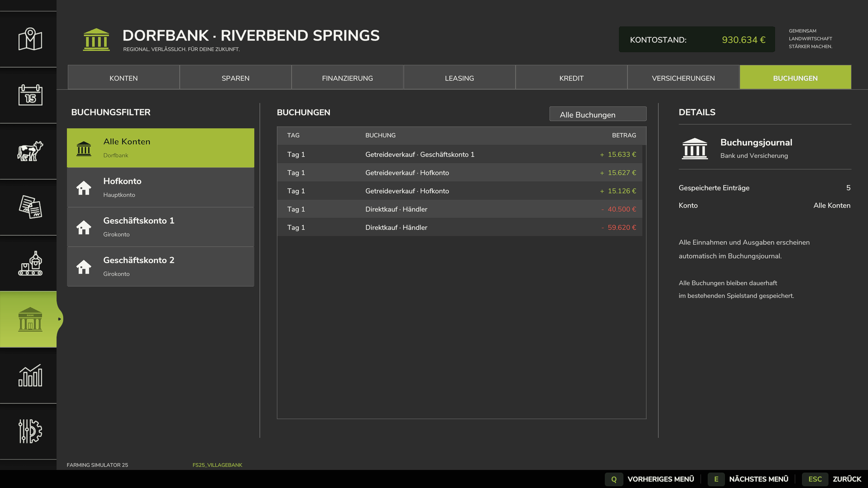Select the highlighted bank sidebar icon

coord(30,319)
